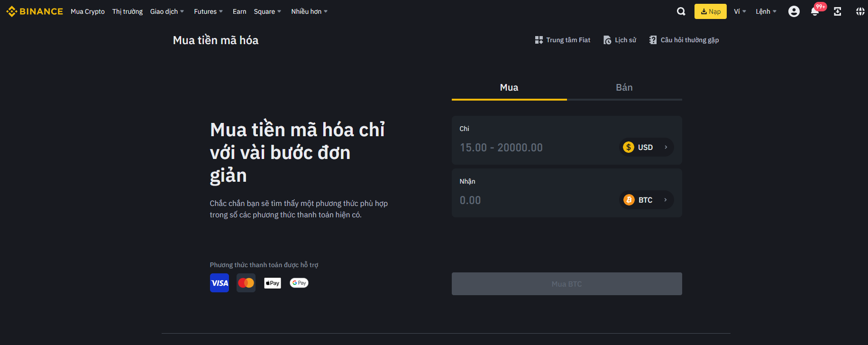Expand the Lệnh orders dropdown
This screenshot has width=868, height=345.
pyautogui.click(x=766, y=11)
